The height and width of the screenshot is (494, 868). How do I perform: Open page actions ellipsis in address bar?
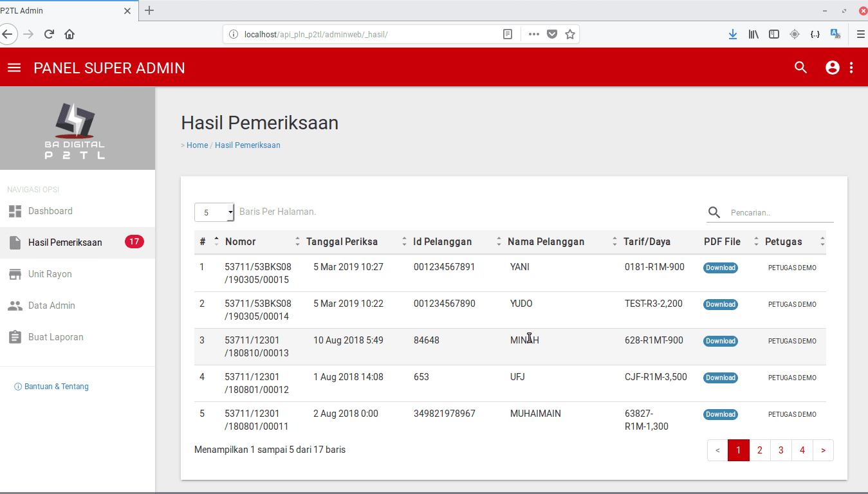coord(534,34)
